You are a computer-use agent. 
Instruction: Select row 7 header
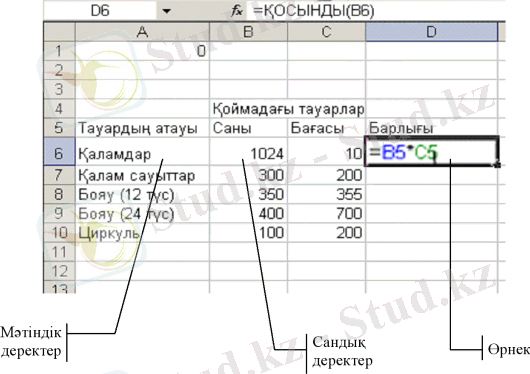pyautogui.click(x=59, y=175)
